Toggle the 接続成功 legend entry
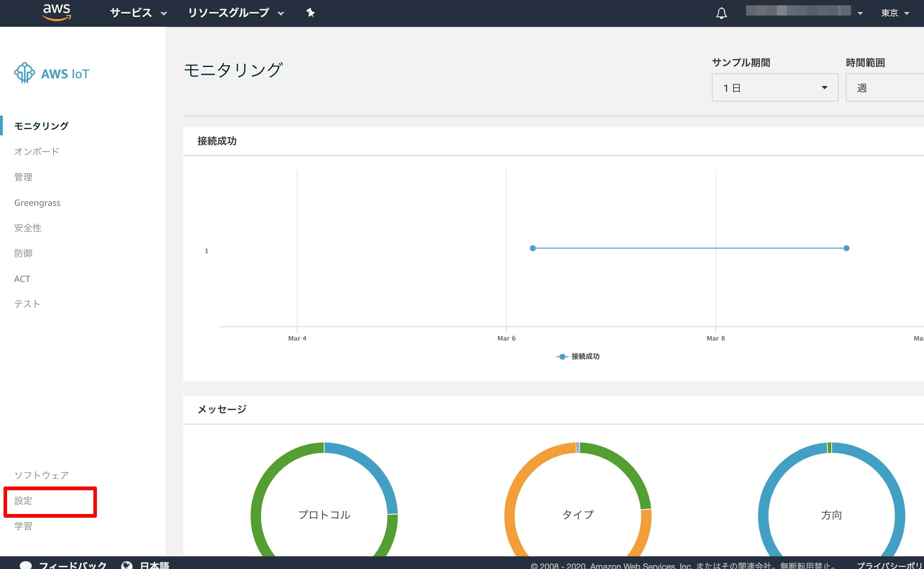This screenshot has height=569, width=924. [x=578, y=356]
